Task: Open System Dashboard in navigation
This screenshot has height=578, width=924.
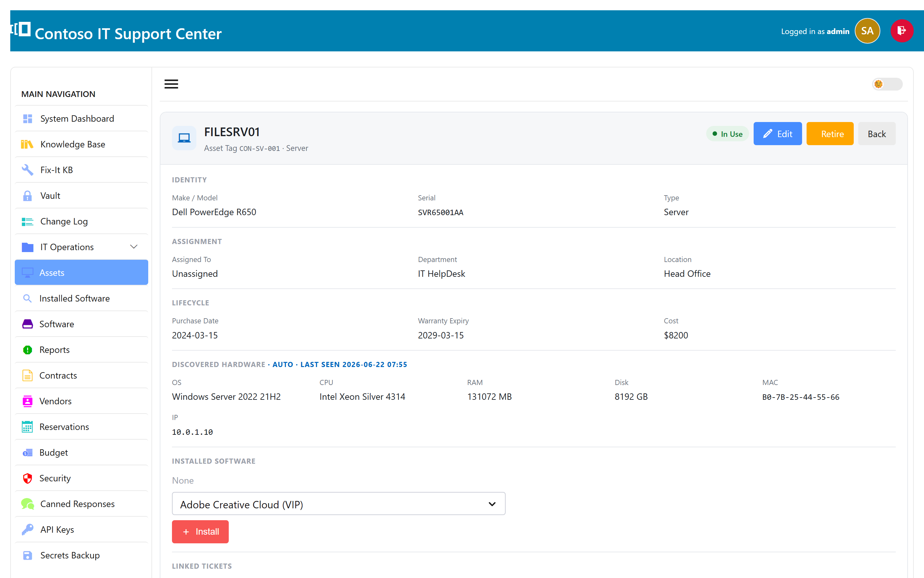Action: click(x=81, y=118)
